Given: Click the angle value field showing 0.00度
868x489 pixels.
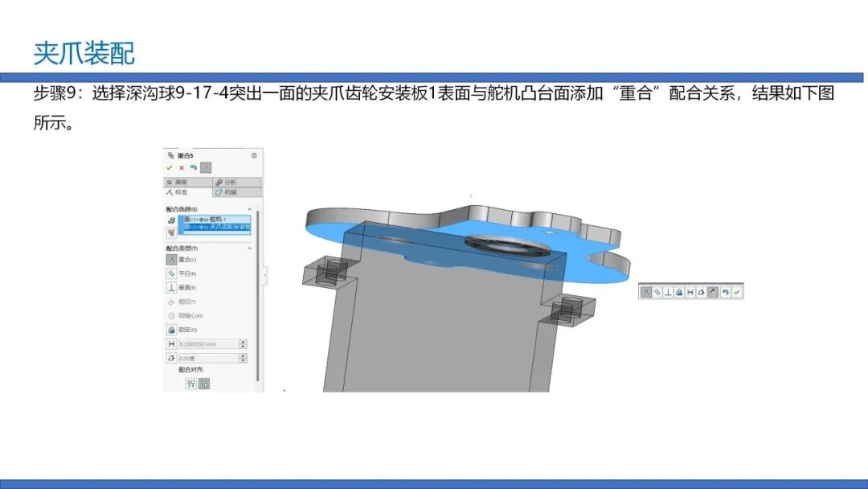Looking at the screenshot, I should pos(208,358).
